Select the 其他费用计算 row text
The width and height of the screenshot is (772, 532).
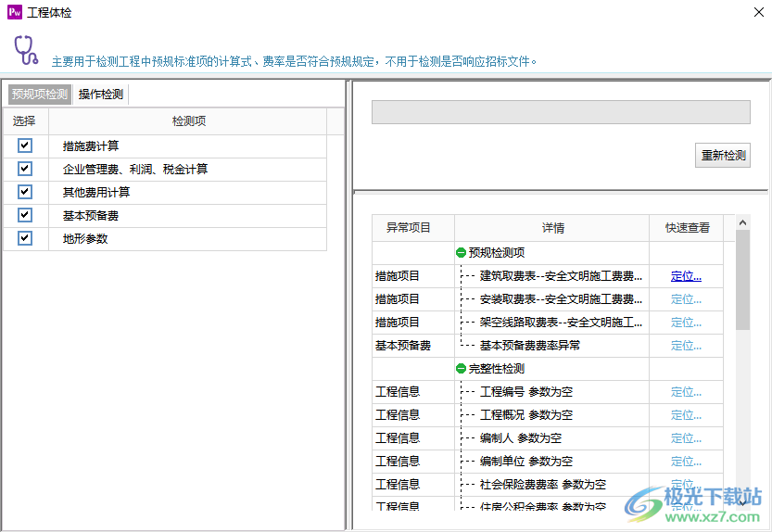[96, 192]
